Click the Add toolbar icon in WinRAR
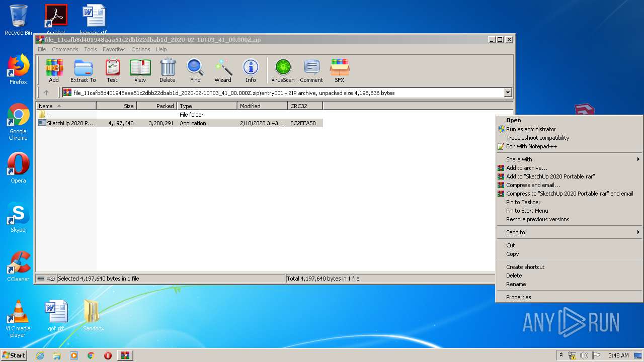Image resolution: width=644 pixels, height=362 pixels. point(54,71)
